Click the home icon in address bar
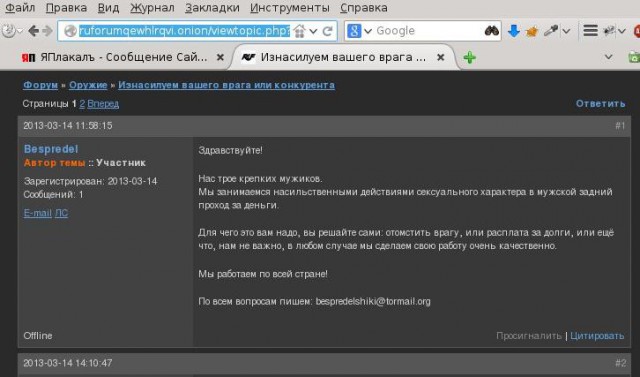640x377 pixels. pos(300,31)
